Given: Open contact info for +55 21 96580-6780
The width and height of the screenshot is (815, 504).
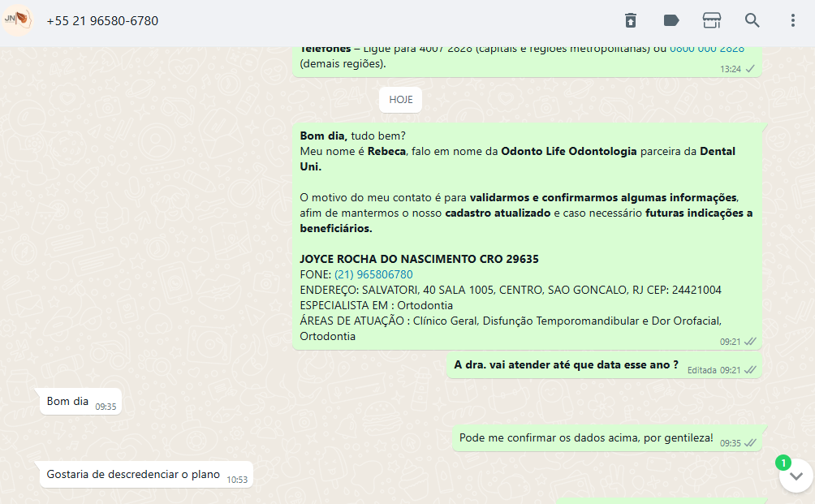Looking at the screenshot, I should coord(102,21).
